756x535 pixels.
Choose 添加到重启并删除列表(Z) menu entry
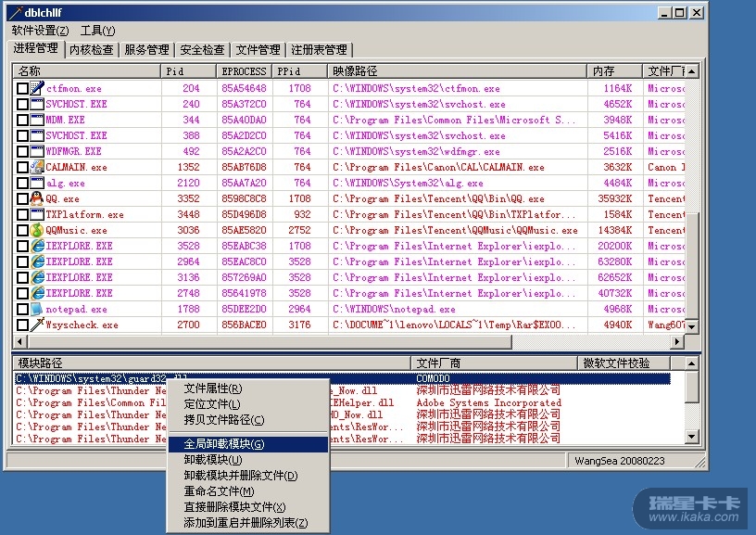coord(248,523)
